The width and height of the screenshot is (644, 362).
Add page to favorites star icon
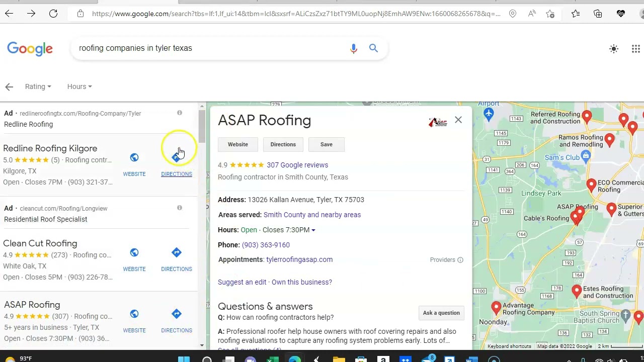click(x=550, y=14)
